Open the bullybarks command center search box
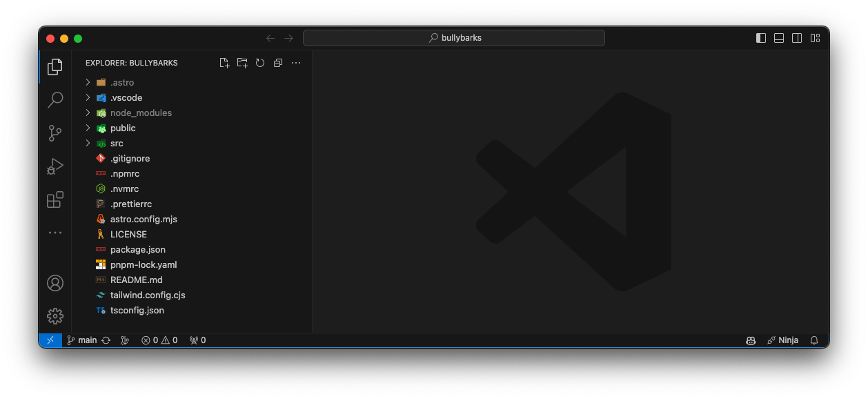 click(x=454, y=38)
